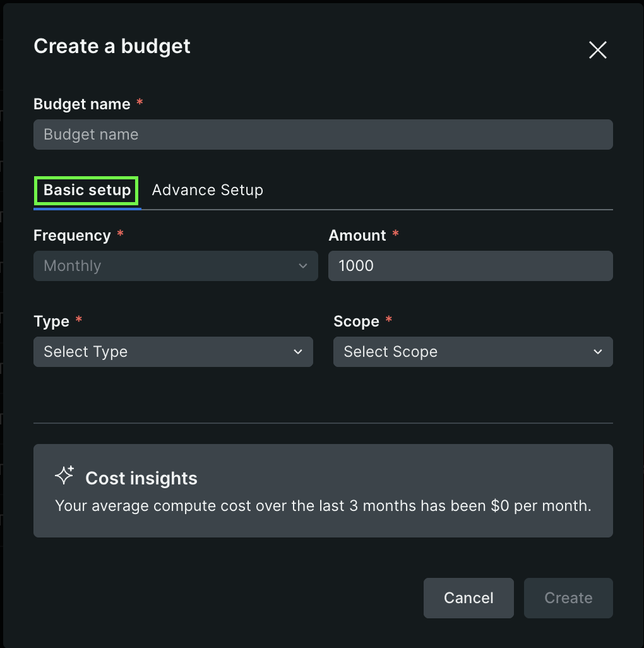Switch to the Advance Setup tab
The width and height of the screenshot is (644, 648).
tap(207, 189)
